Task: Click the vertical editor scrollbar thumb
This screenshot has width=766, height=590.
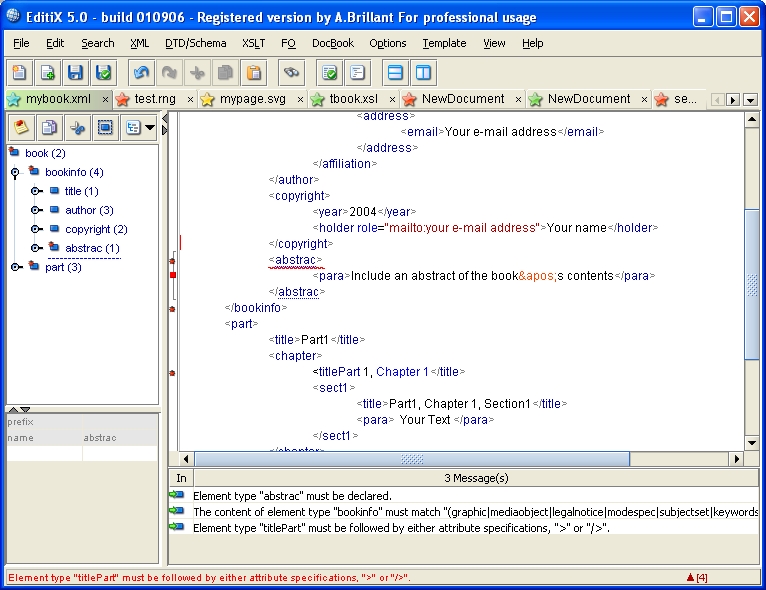Action: pos(752,285)
